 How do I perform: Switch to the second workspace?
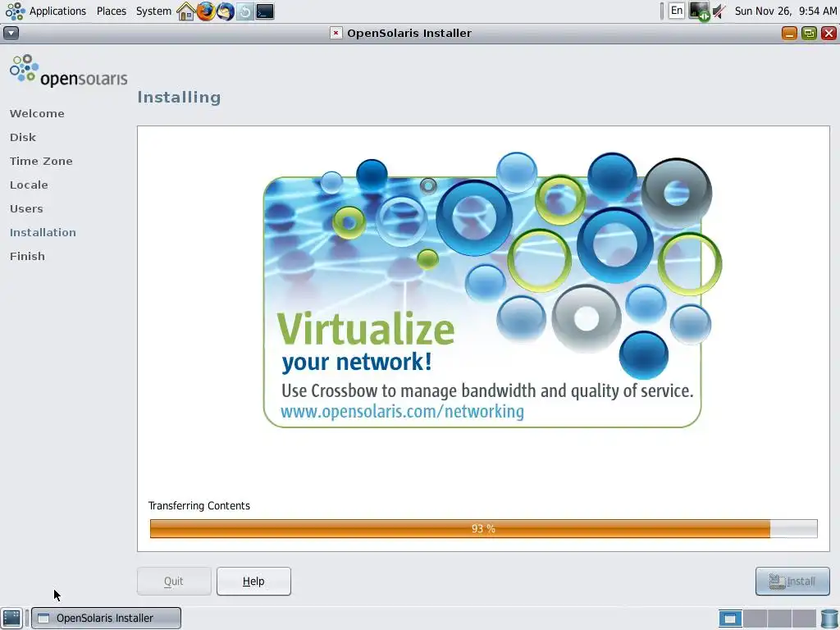pos(755,619)
